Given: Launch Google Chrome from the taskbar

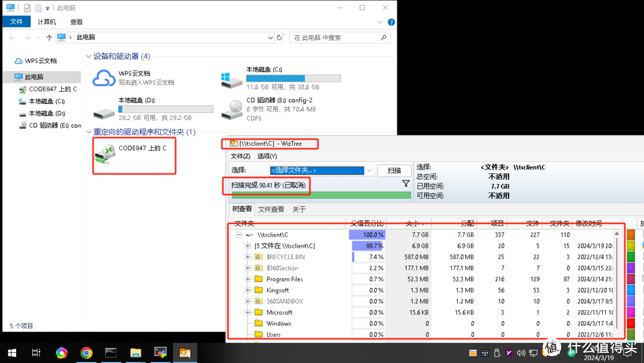Looking at the screenshot, I should [86, 353].
